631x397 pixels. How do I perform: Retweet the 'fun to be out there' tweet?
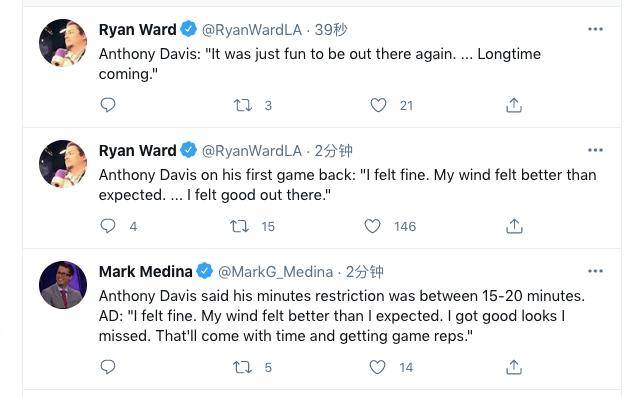point(243,105)
